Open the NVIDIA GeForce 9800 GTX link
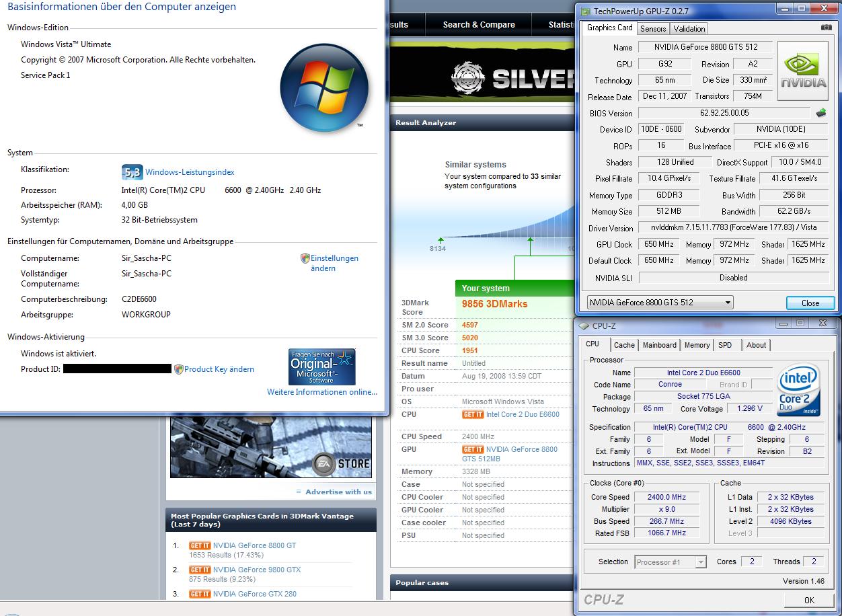 pos(257,570)
